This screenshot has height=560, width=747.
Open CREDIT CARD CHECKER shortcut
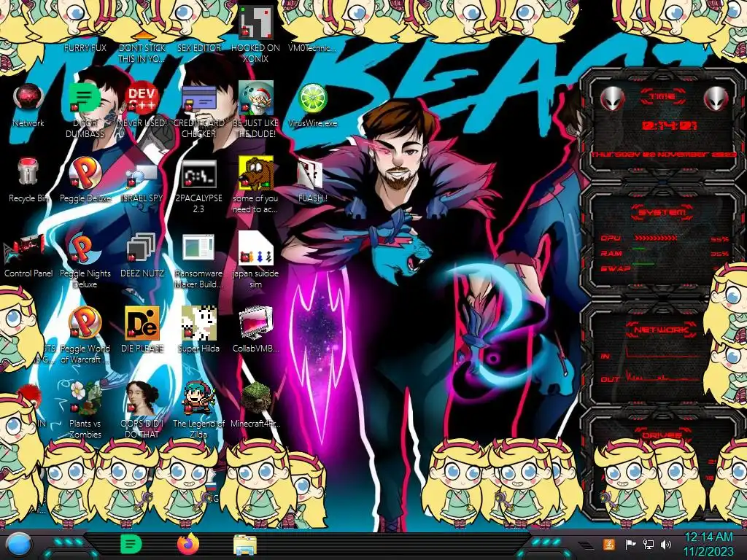point(198,98)
